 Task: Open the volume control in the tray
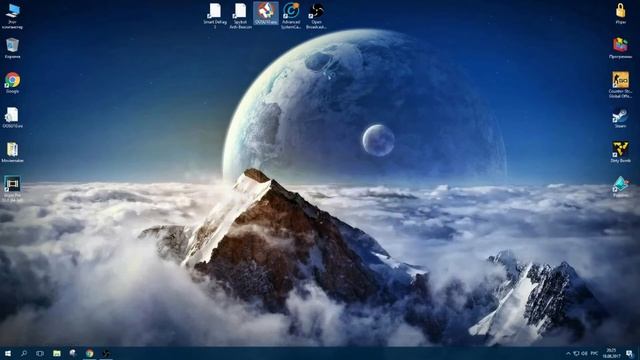pyautogui.click(x=584, y=353)
